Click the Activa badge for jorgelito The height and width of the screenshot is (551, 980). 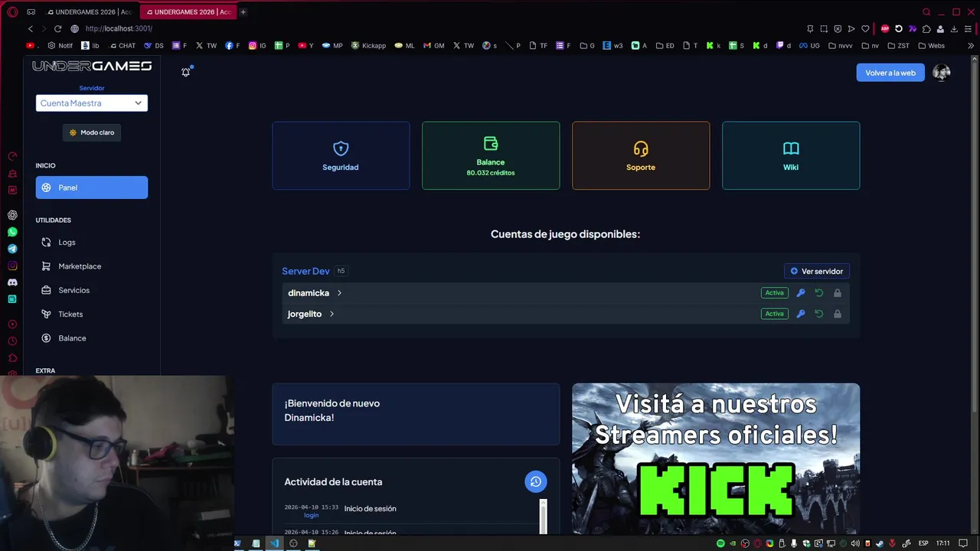click(x=775, y=314)
